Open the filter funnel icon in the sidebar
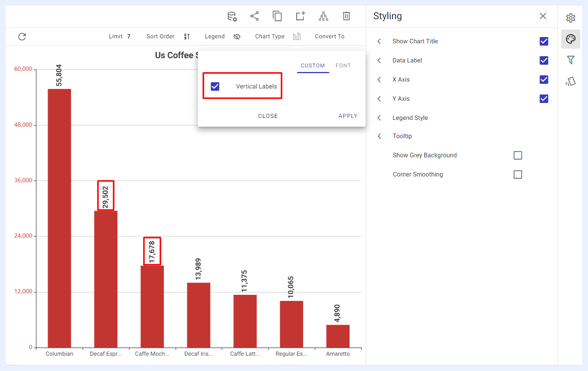The width and height of the screenshot is (588, 371). 571,60
